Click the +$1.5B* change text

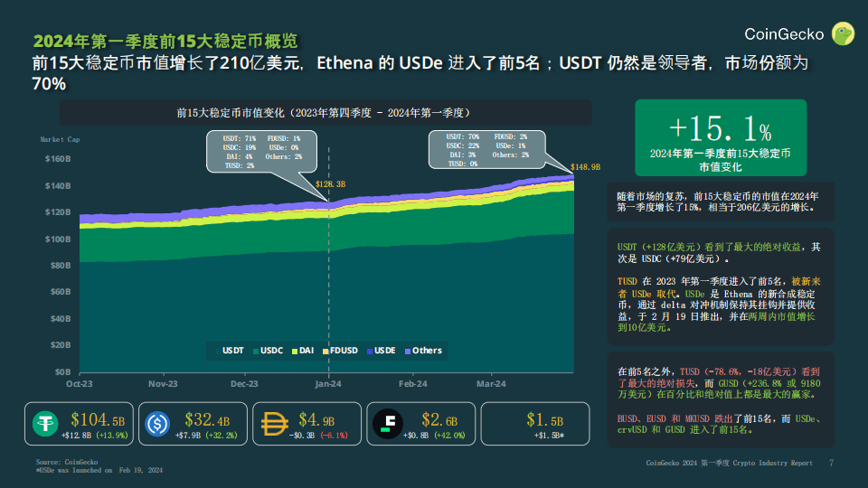pyautogui.click(x=549, y=436)
